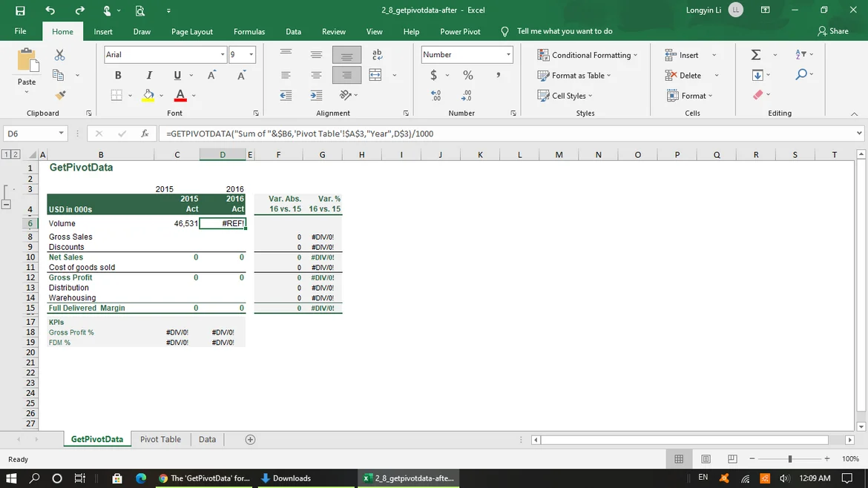Click the AutoSum sigma icon

tap(756, 55)
